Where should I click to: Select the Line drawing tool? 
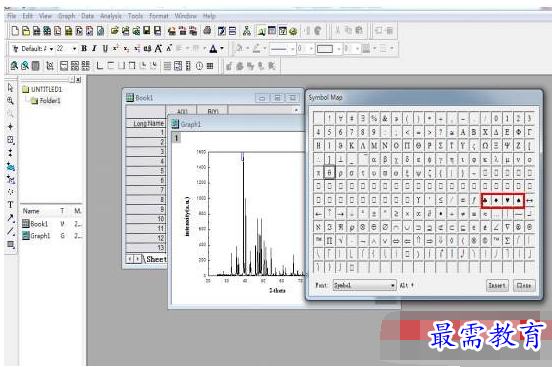coord(10,231)
